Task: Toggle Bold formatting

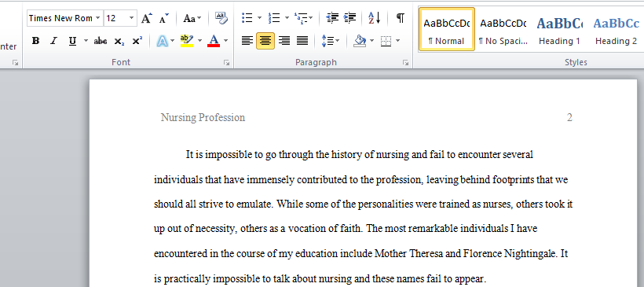Action: click(35, 41)
